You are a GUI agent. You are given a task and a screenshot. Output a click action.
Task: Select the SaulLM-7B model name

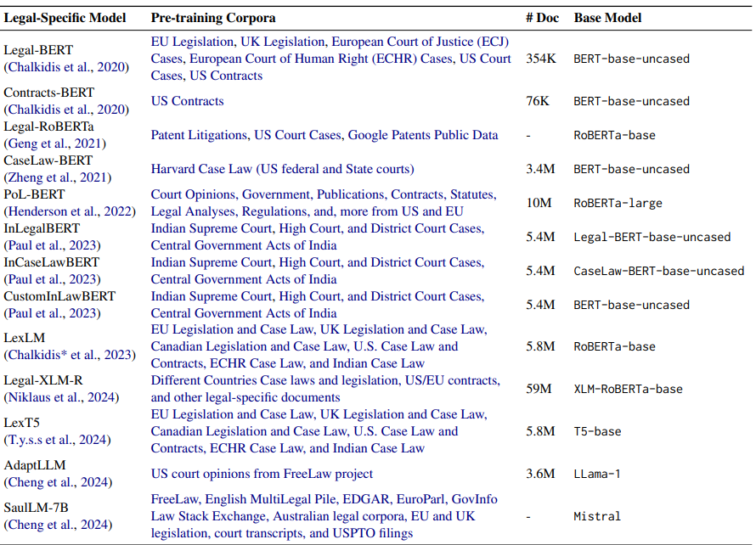click(37, 508)
